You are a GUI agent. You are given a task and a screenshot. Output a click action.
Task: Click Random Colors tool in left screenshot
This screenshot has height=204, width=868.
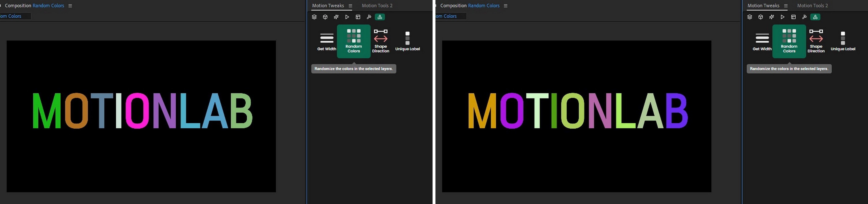[354, 41]
